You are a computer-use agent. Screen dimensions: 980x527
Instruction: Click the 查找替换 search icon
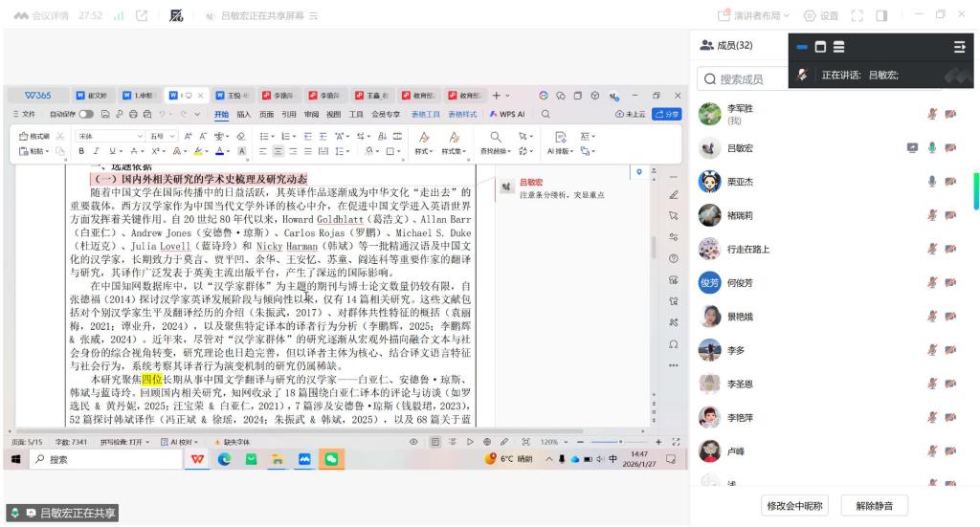click(x=496, y=137)
